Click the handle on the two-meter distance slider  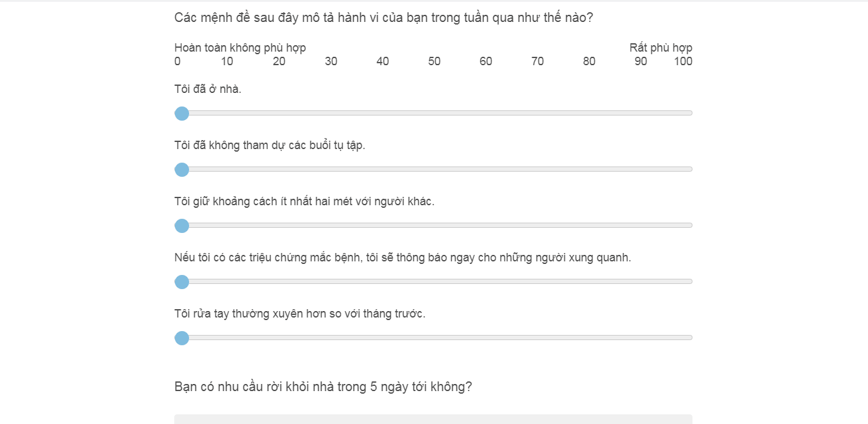pos(182,226)
